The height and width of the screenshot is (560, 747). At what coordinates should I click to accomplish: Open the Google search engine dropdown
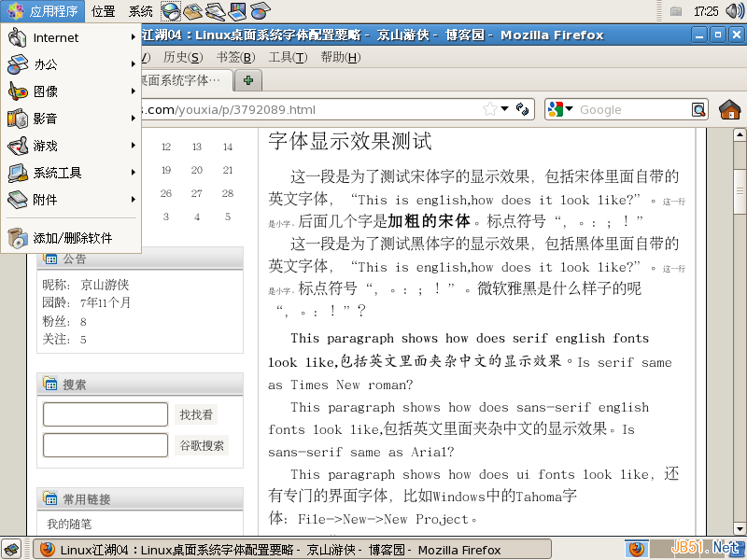pyautogui.click(x=561, y=109)
